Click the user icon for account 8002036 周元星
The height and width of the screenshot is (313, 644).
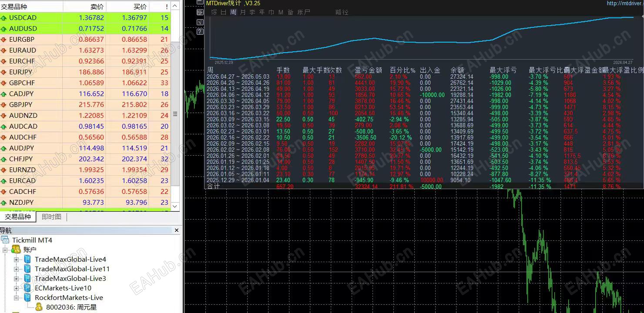coord(39,306)
